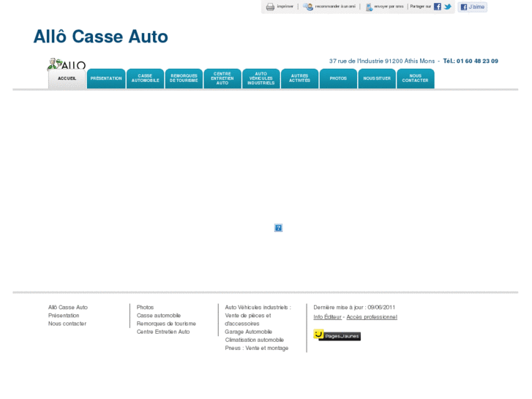Select the Accueil tab
532x399 pixels.
point(67,79)
